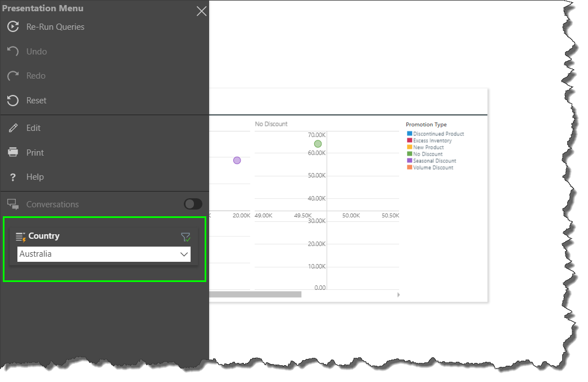Click the horizontal chart scrollbar thumb
This screenshot has height=382, width=588.
[255, 294]
